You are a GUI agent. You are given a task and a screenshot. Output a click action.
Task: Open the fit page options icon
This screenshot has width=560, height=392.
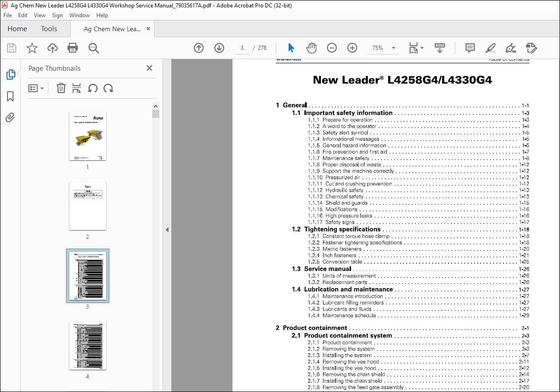[x=416, y=48]
